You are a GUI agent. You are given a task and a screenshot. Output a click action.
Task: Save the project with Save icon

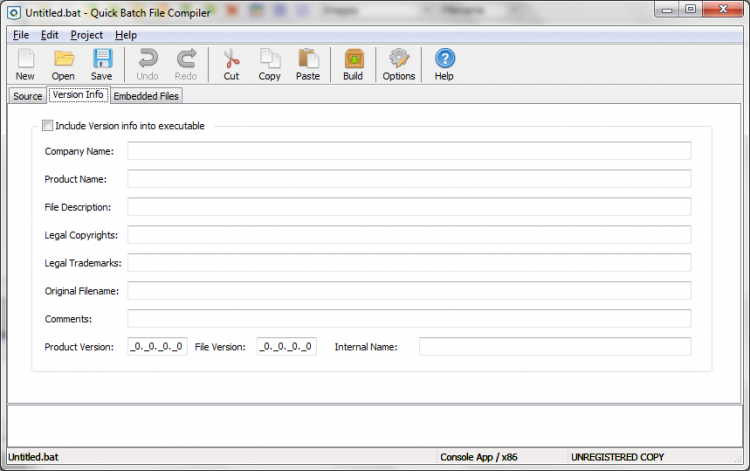101,65
